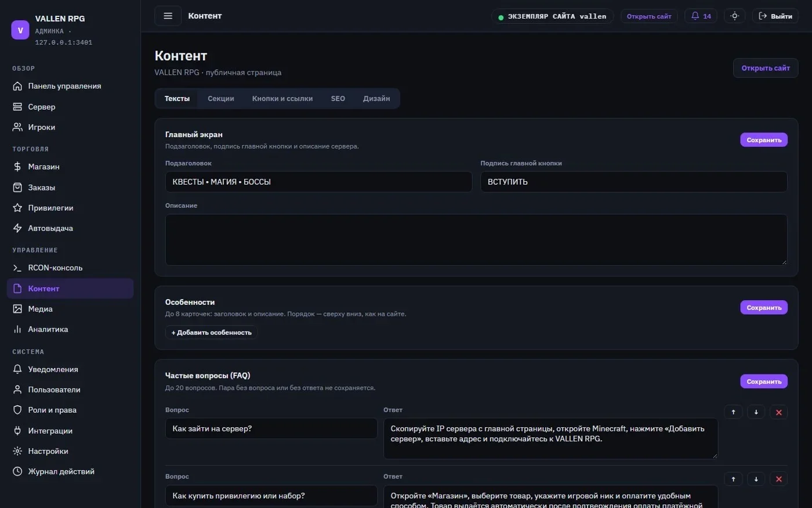The height and width of the screenshot is (508, 812).
Task: Open RCON-консоль page
Action: click(70, 268)
